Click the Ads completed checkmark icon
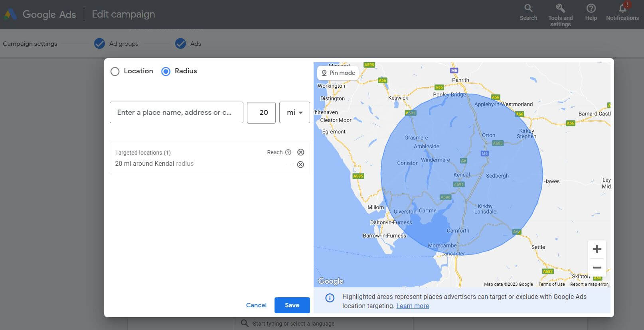The height and width of the screenshot is (330, 644). 180,43
